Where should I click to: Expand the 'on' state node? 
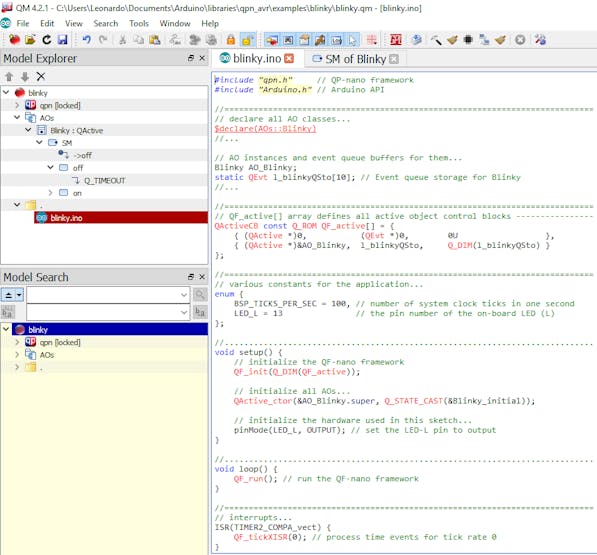[x=50, y=193]
